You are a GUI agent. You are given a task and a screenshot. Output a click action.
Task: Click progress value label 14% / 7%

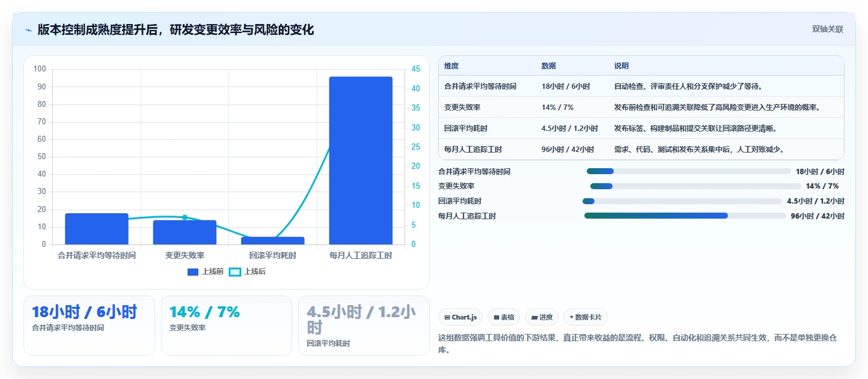[822, 186]
